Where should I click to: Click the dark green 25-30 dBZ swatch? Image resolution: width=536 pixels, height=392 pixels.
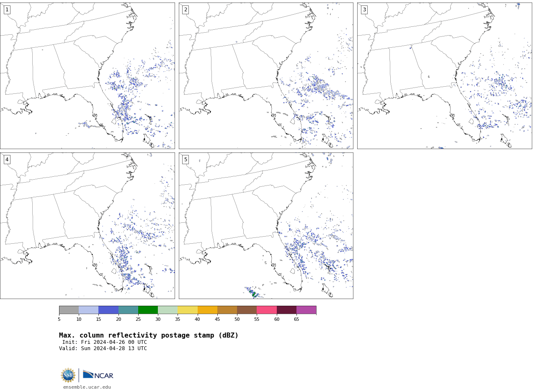(x=148, y=310)
